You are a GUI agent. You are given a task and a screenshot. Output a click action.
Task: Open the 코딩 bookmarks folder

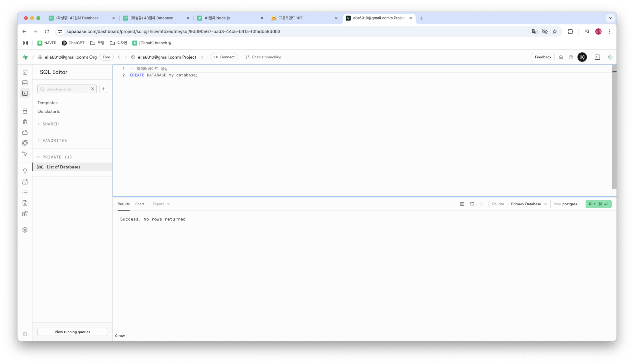(97, 43)
